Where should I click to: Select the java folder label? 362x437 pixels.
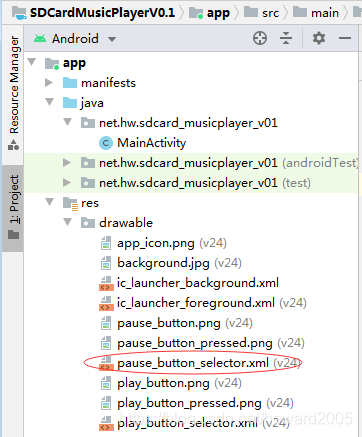pyautogui.click(x=92, y=103)
